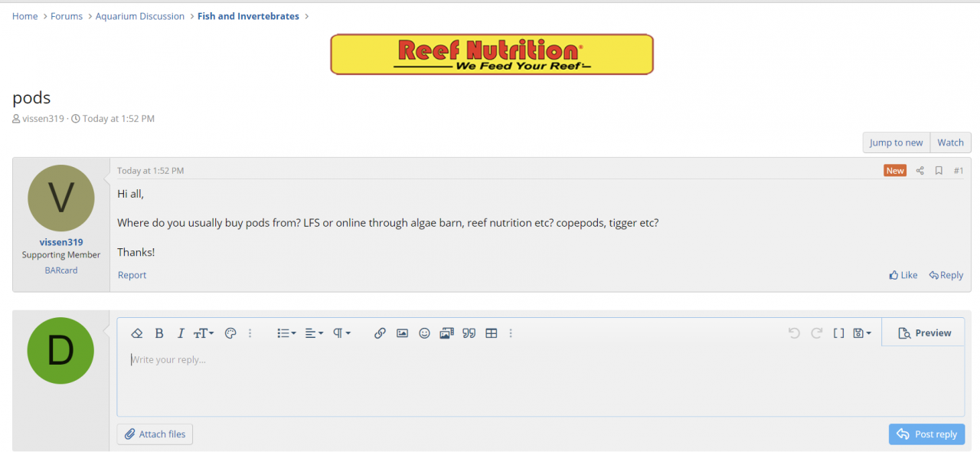Click the undo arrow in editor
Screen dimensions: 980x452
(x=794, y=333)
